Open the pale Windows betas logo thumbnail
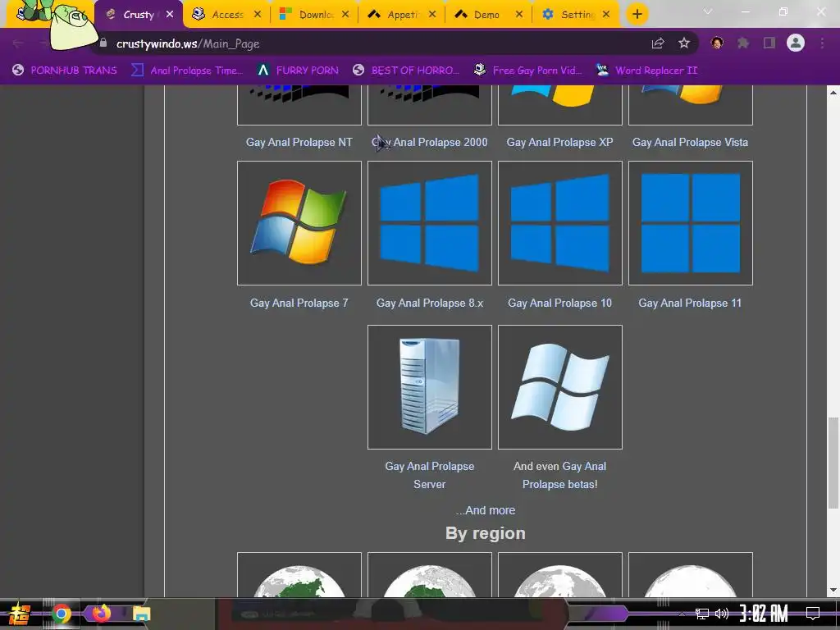840x630 pixels. pos(559,387)
